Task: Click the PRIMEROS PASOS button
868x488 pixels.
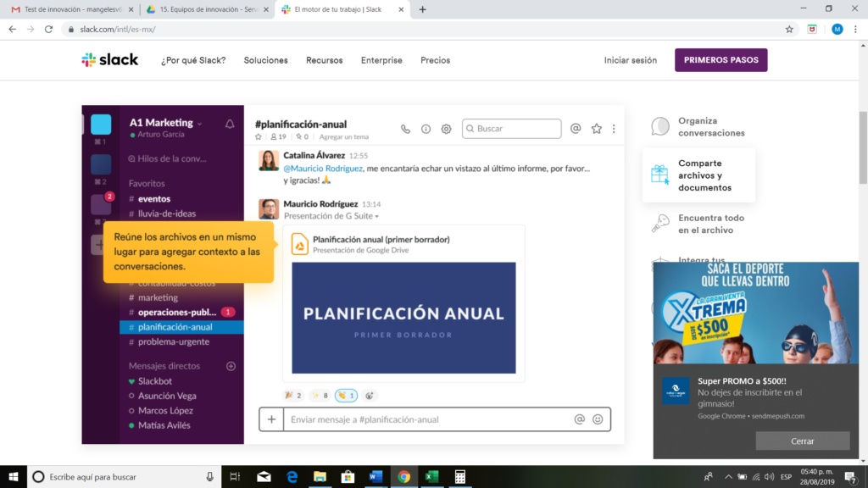Action: pyautogui.click(x=721, y=60)
